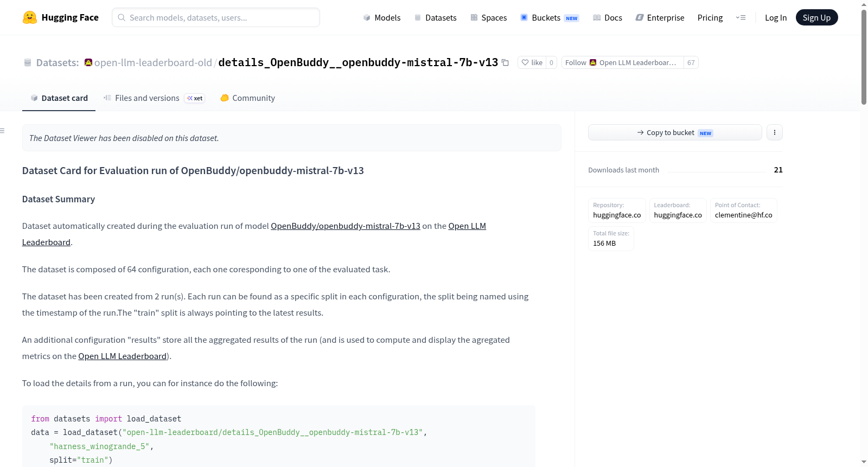Click Log In

pos(776,17)
